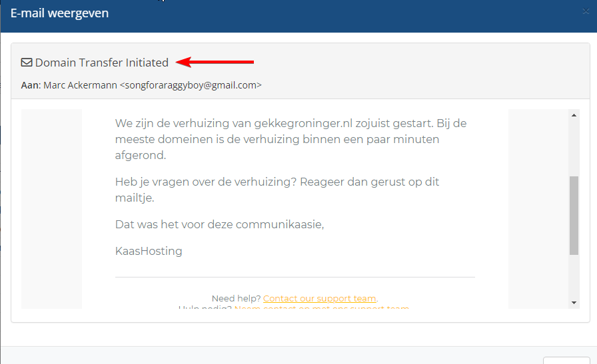Click the partially visible Dutch support team link

[x=321, y=308]
